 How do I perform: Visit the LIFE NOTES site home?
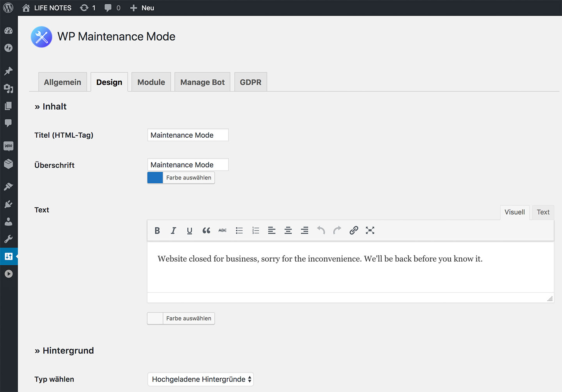click(47, 8)
